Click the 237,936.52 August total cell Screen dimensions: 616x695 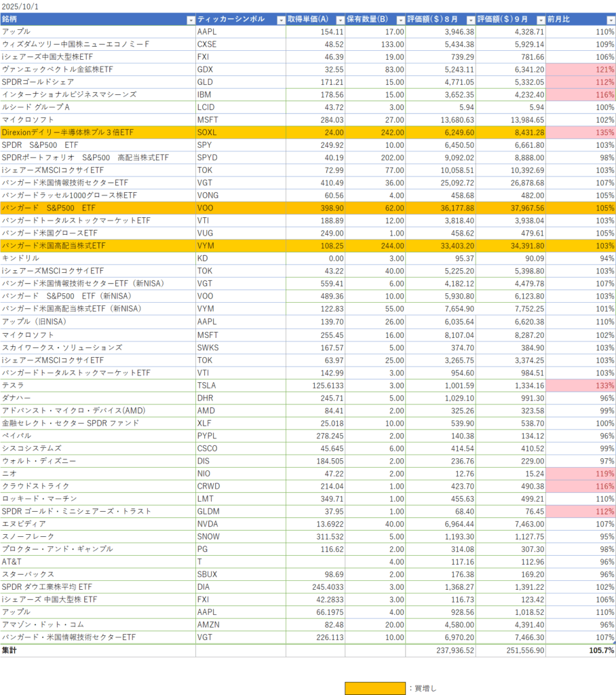(440, 650)
